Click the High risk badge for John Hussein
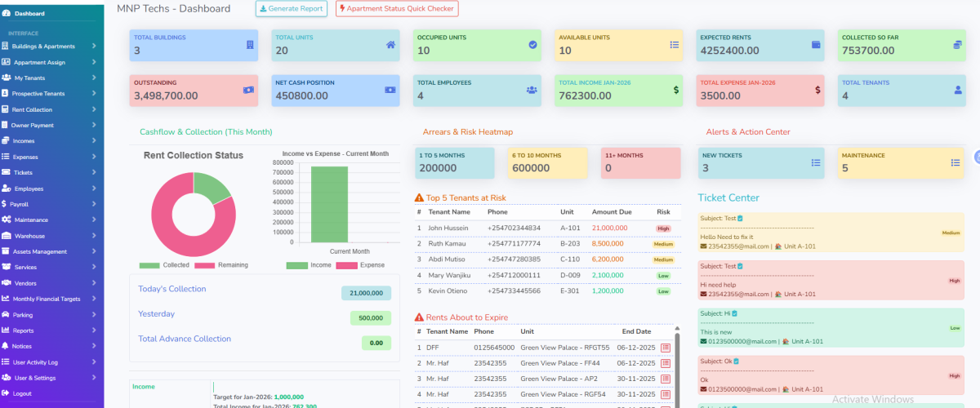 (x=663, y=228)
